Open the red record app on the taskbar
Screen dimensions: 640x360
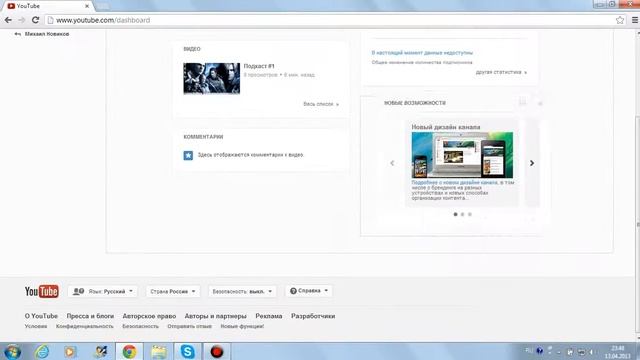click(217, 351)
